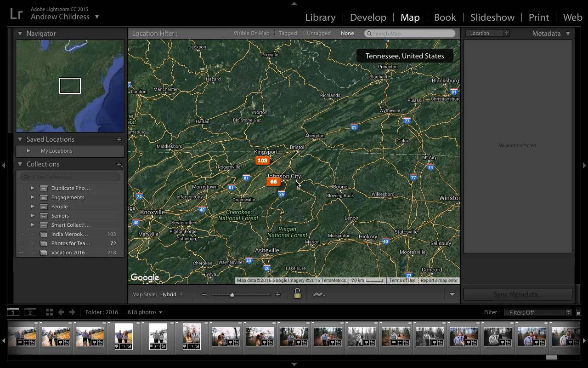588x368 pixels.
Task: Collapse the Metadata panel triangle
Action: tap(568, 34)
